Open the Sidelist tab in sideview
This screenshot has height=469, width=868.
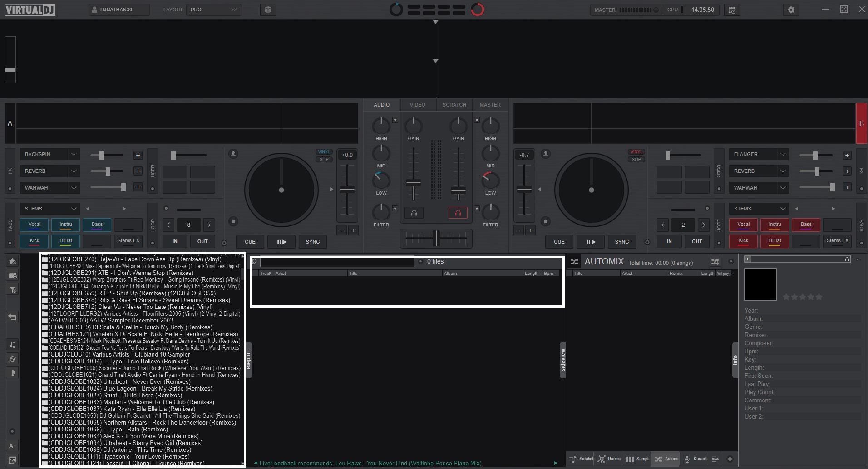point(581,459)
